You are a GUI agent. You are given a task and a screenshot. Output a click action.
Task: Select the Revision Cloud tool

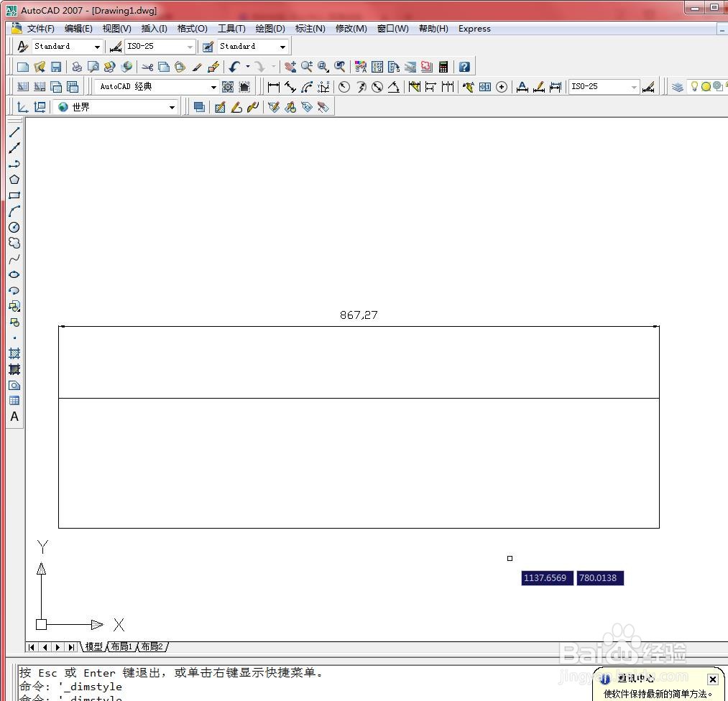pos(14,243)
